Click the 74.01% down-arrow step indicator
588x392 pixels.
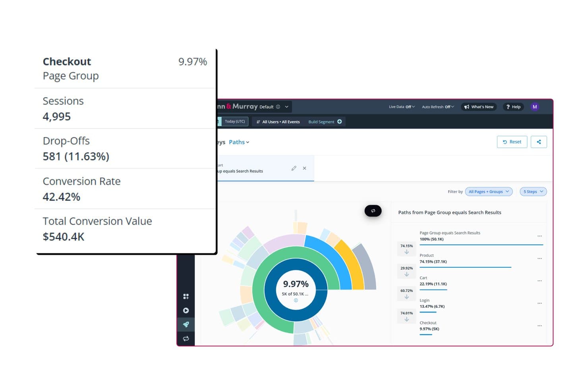pos(406,316)
